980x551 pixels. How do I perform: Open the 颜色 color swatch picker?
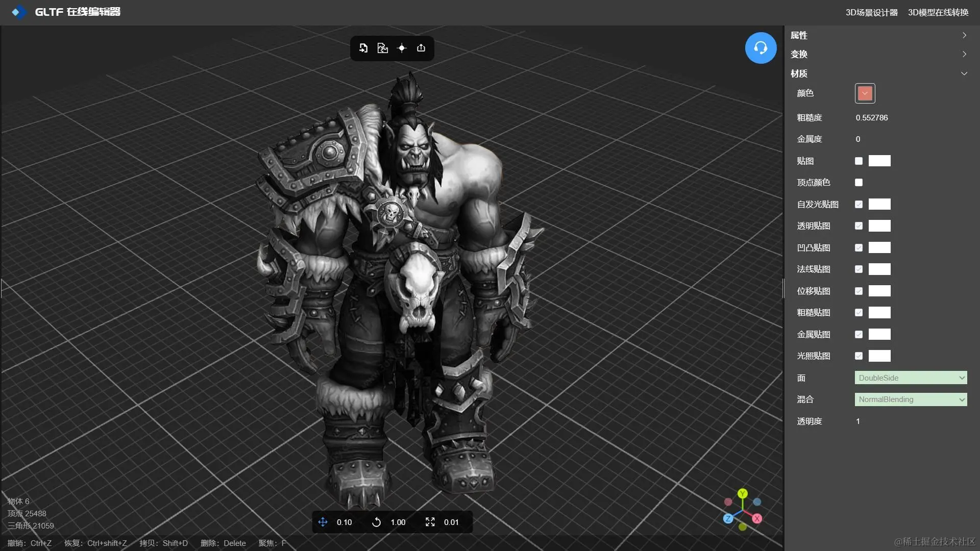point(865,93)
